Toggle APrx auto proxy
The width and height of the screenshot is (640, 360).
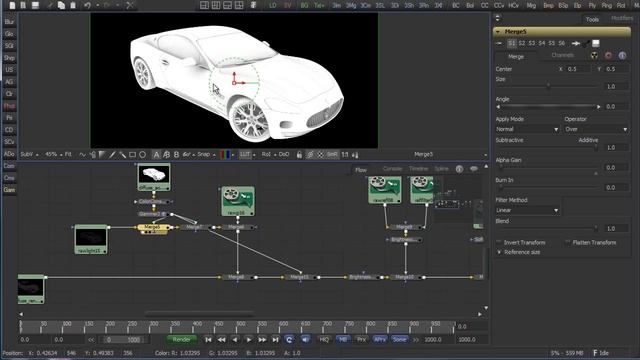pos(380,340)
